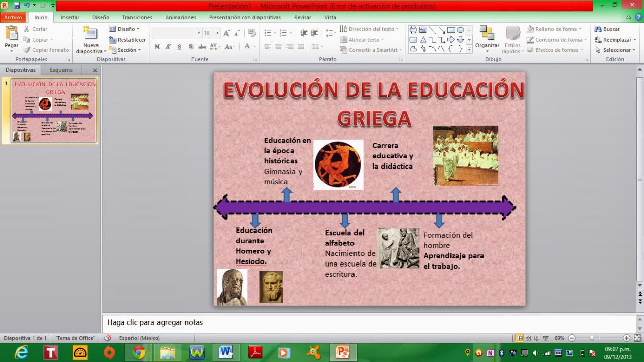Image resolution: width=644 pixels, height=362 pixels.
Task: Click the Español (México) language indicator
Action: 140,338
